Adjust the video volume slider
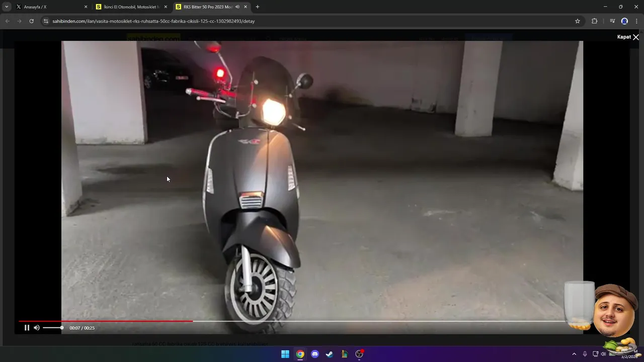Screen dimensions: 644x362 click(53, 328)
